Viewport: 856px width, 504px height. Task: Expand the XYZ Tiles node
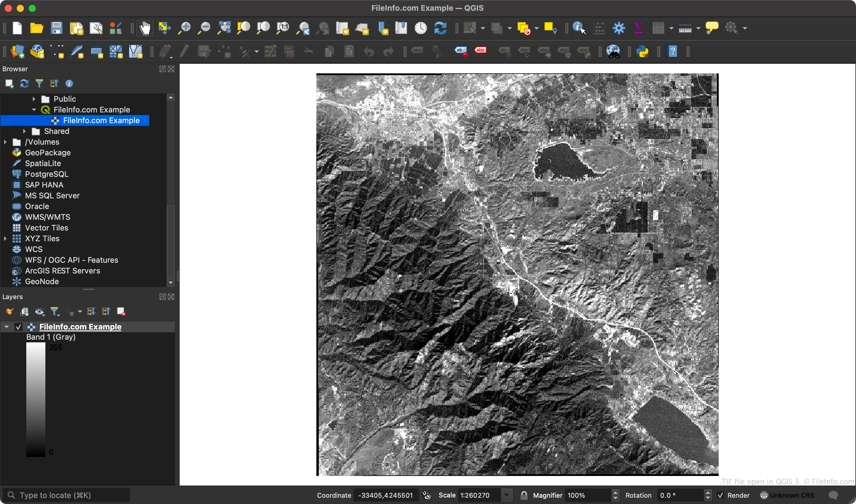pos(5,238)
